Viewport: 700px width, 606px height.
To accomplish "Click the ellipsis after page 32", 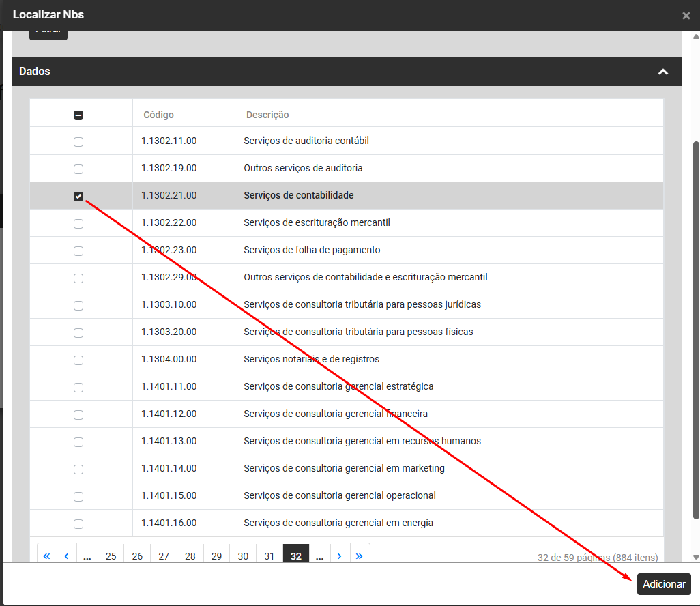I will point(319,556).
